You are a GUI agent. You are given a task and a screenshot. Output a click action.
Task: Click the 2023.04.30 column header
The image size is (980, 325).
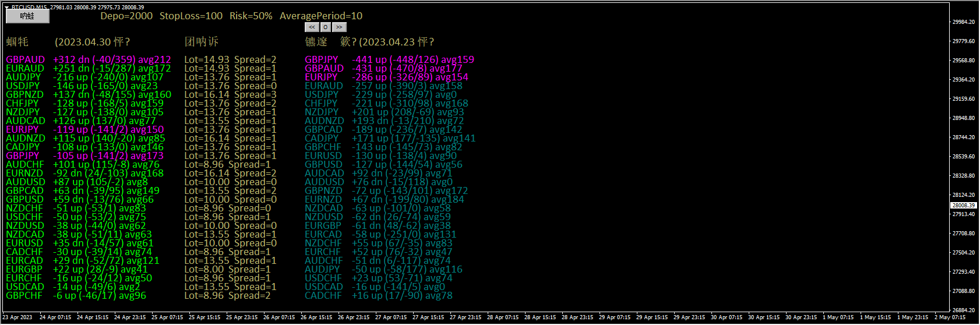click(92, 42)
